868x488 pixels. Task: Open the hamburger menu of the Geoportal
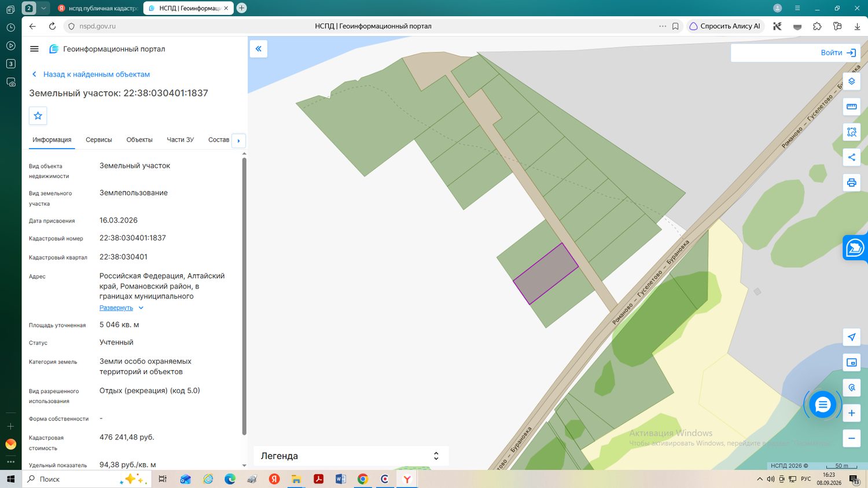click(34, 49)
